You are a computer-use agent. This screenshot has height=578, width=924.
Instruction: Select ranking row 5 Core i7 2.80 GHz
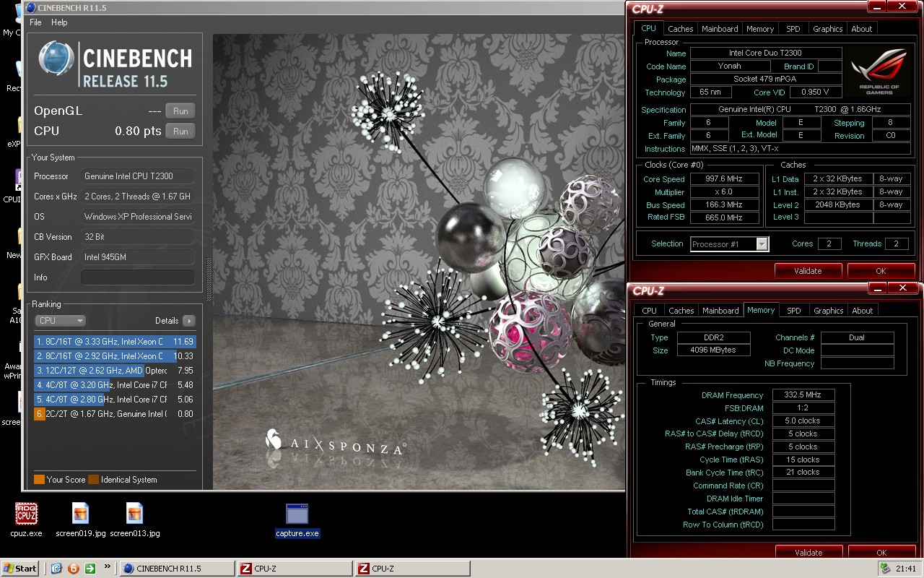(115, 400)
